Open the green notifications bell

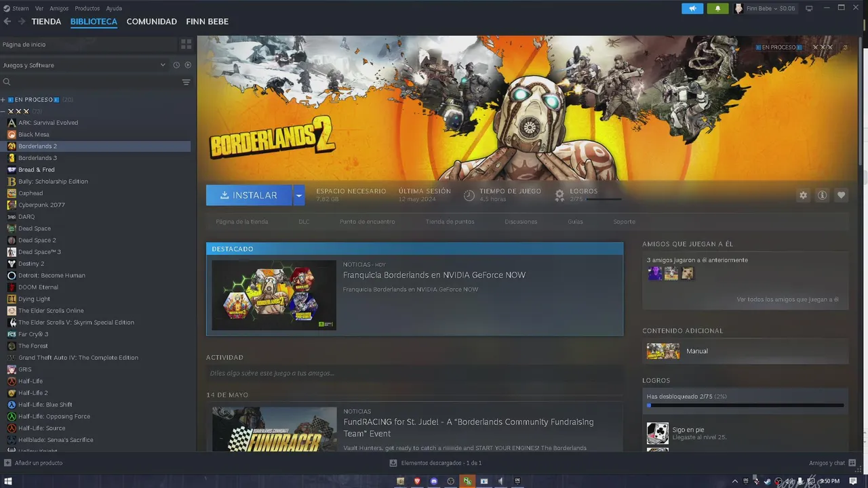click(717, 8)
